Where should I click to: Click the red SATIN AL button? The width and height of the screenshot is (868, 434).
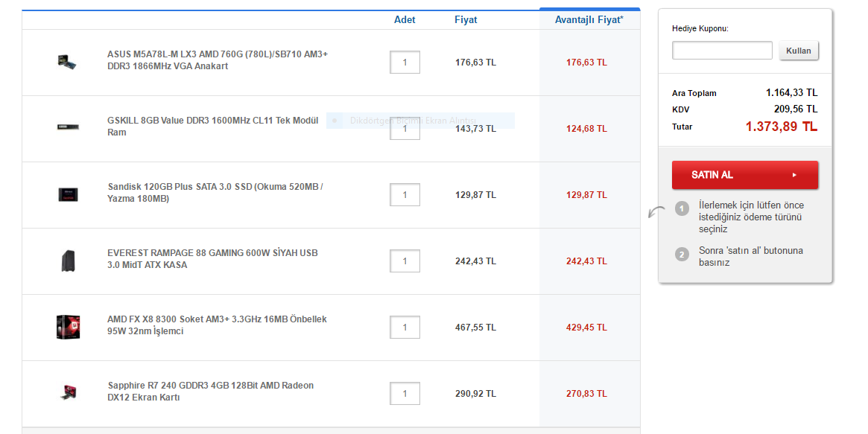[x=744, y=175]
